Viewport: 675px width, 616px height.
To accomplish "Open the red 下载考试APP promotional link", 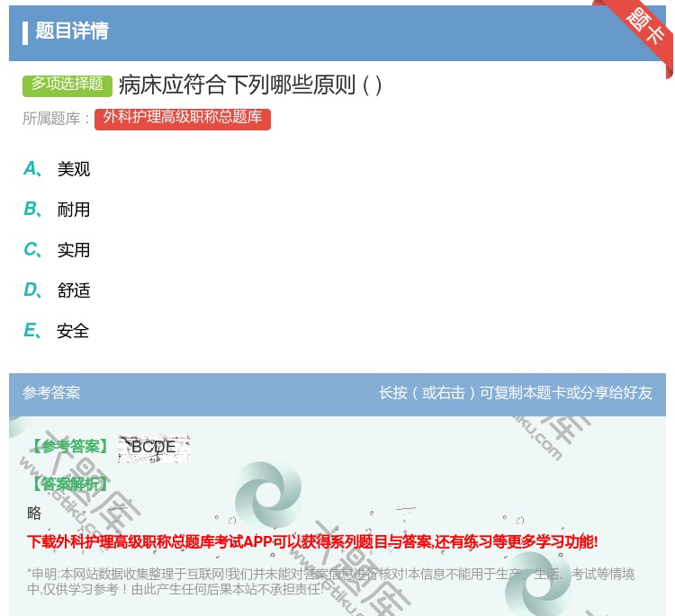I will [x=312, y=541].
